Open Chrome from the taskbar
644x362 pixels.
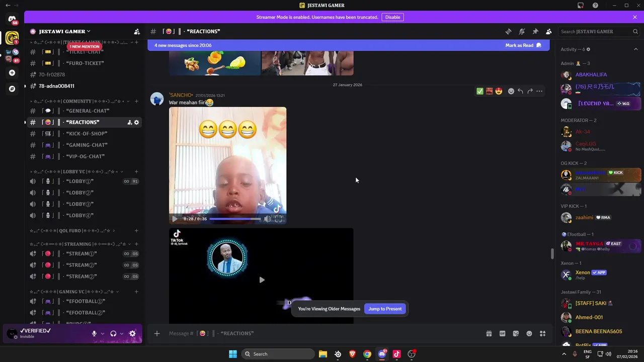point(367,354)
